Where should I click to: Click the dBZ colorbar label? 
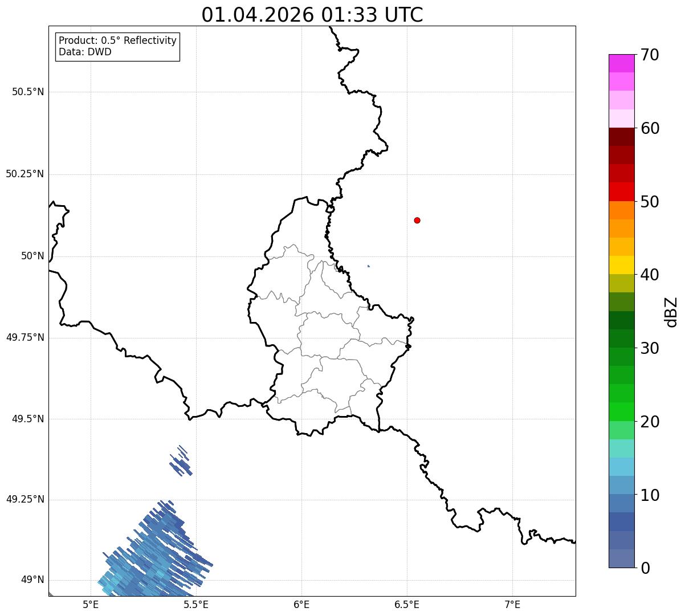tap(671, 312)
